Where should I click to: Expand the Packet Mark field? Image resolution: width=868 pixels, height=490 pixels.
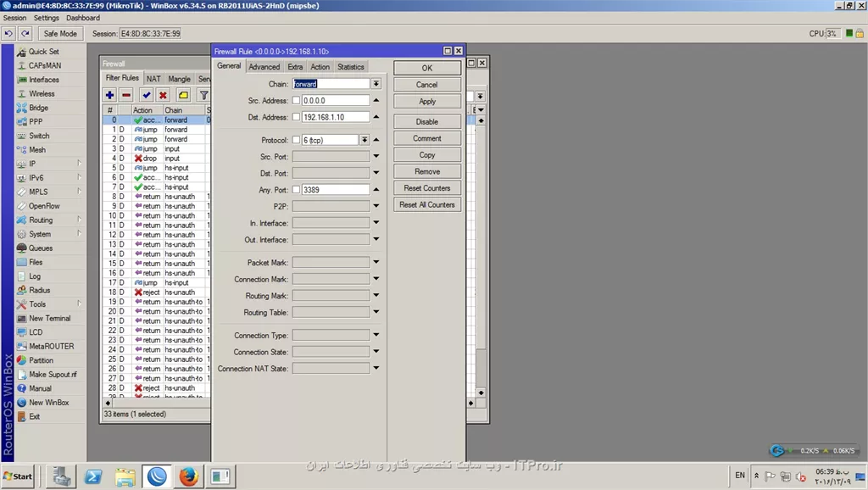(x=376, y=262)
